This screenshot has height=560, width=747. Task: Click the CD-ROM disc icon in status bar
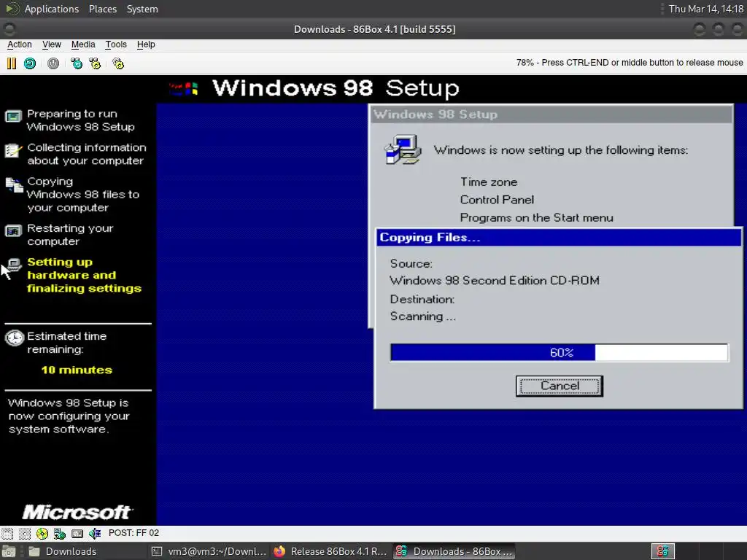(42, 533)
